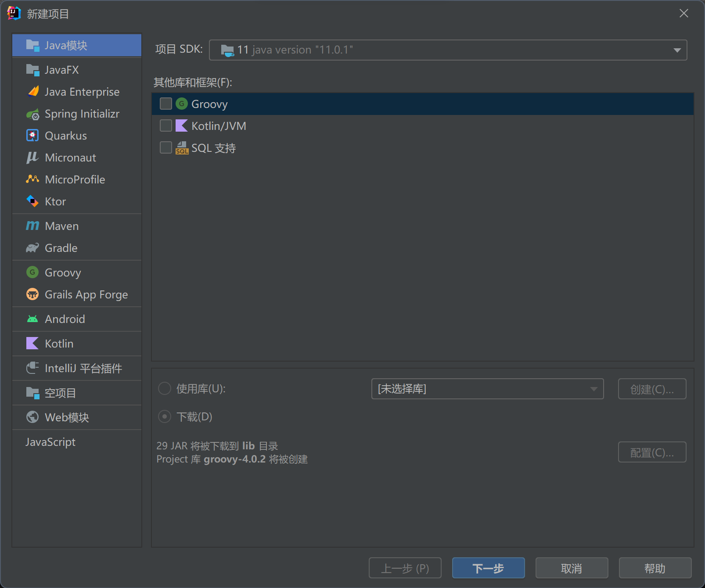
Task: Click the SQL 支持 label in the frameworks list
Action: coord(214,148)
